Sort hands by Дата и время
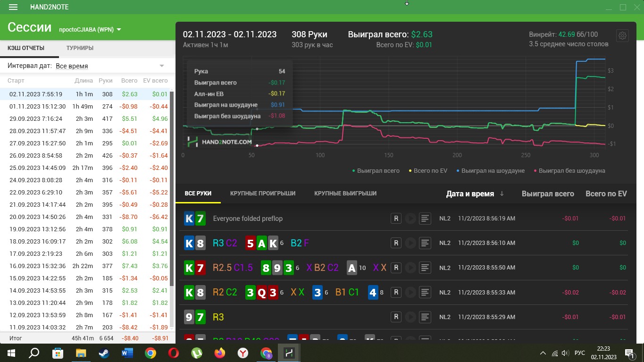The width and height of the screenshot is (644, 362). tap(475, 194)
